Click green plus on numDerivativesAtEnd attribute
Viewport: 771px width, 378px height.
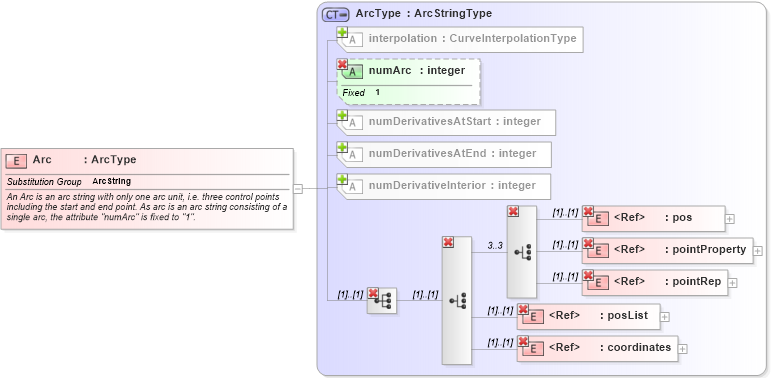[x=342, y=147]
